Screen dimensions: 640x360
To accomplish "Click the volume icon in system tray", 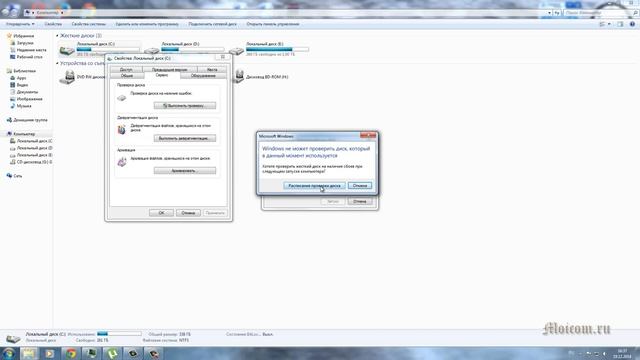I will coord(604,353).
